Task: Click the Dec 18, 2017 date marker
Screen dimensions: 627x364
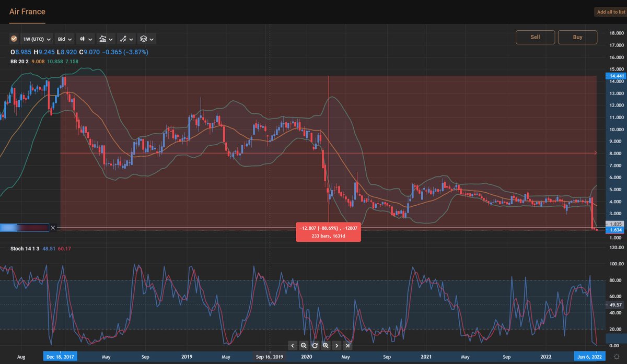Action: coord(60,357)
